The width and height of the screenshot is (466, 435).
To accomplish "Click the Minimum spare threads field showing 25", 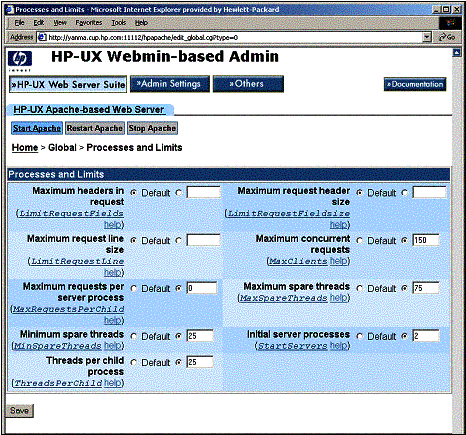I will (200, 336).
